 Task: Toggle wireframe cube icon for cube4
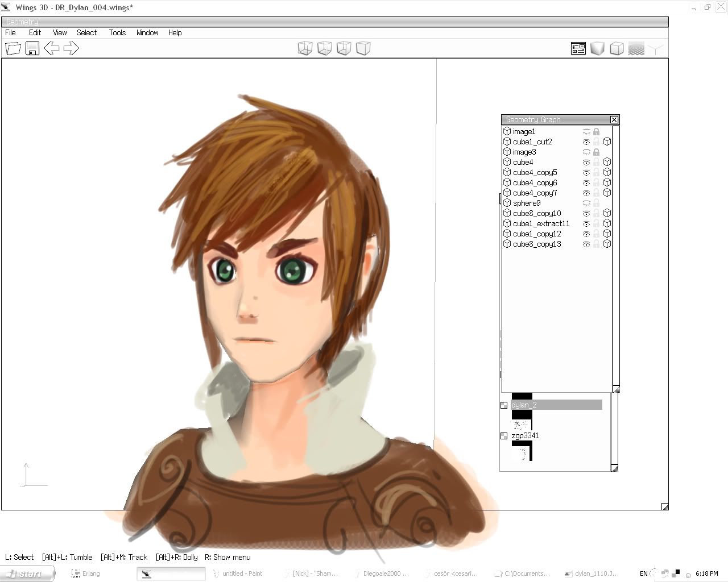(607, 162)
